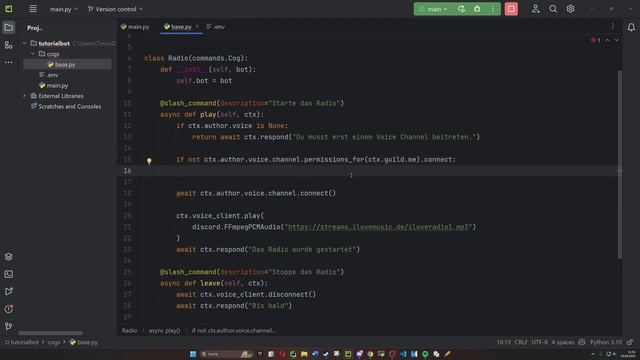This screenshot has height=360, width=640.
Task: Open the Terminal tool window
Action: (x=9, y=274)
